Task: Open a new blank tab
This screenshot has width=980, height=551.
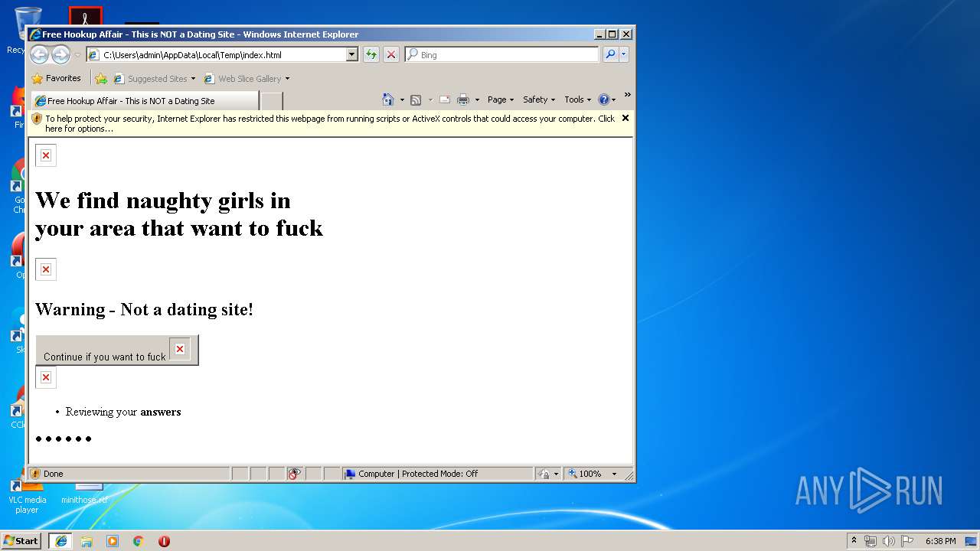Action: (272, 101)
